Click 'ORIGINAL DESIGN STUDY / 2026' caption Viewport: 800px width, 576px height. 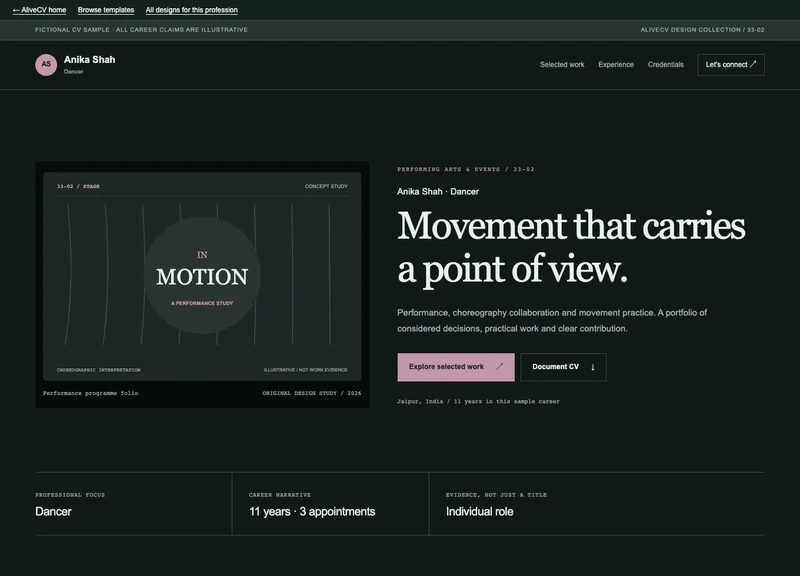[312, 393]
